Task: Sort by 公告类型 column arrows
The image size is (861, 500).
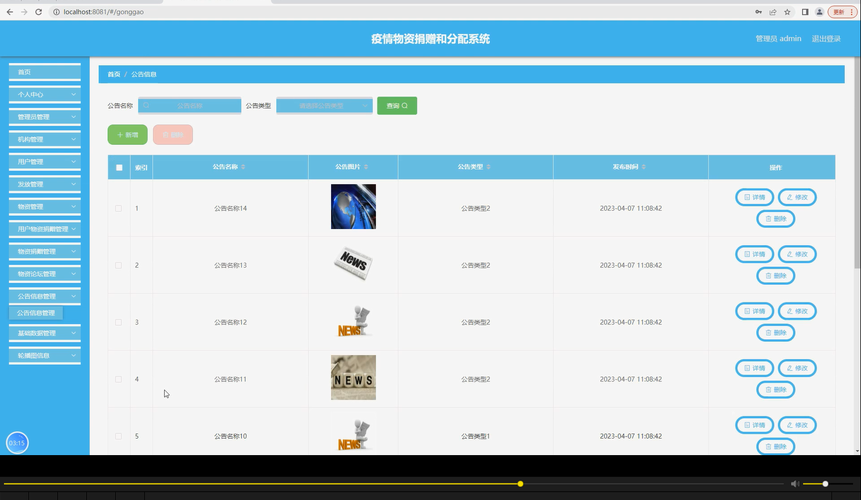Action: (x=489, y=167)
